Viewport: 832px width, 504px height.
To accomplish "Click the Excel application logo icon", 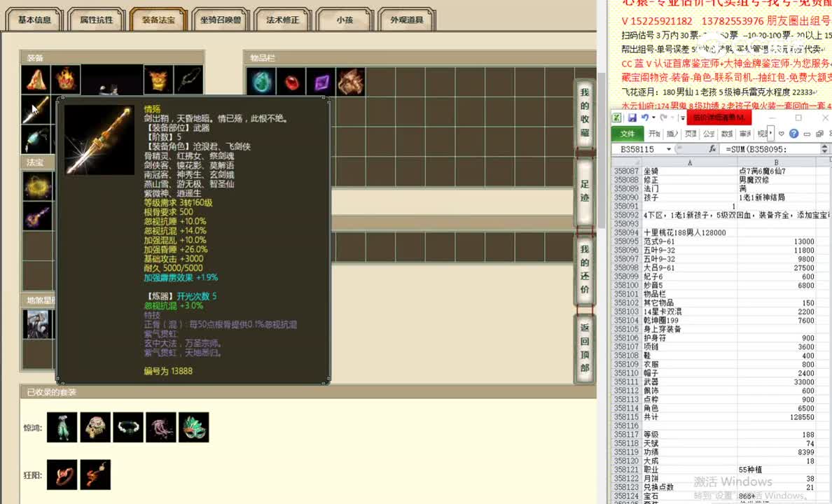I will coord(617,118).
